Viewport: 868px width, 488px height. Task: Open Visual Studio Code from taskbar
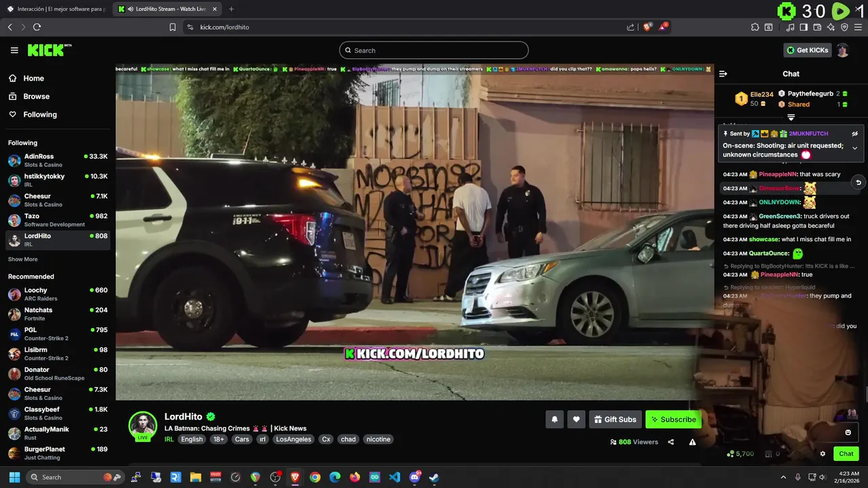click(395, 477)
